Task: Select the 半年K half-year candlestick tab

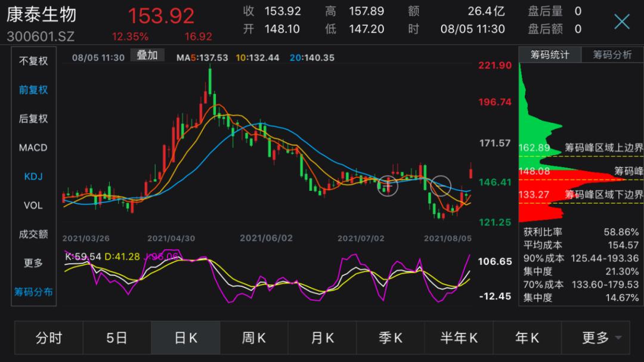Action: 459,338
